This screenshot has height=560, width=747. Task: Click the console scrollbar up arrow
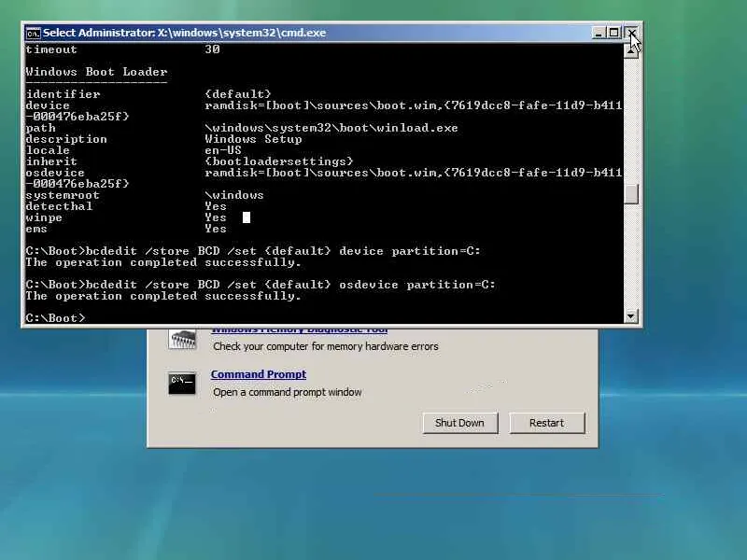[x=631, y=49]
